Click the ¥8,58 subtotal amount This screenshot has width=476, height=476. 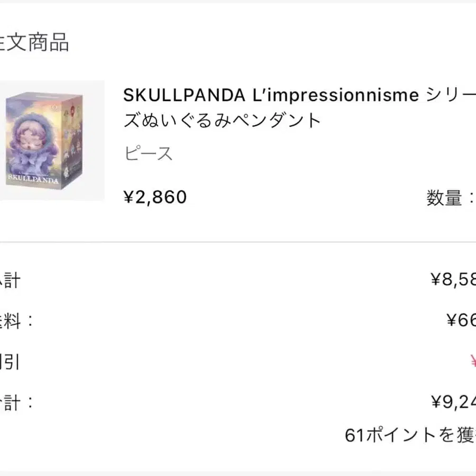tap(453, 279)
